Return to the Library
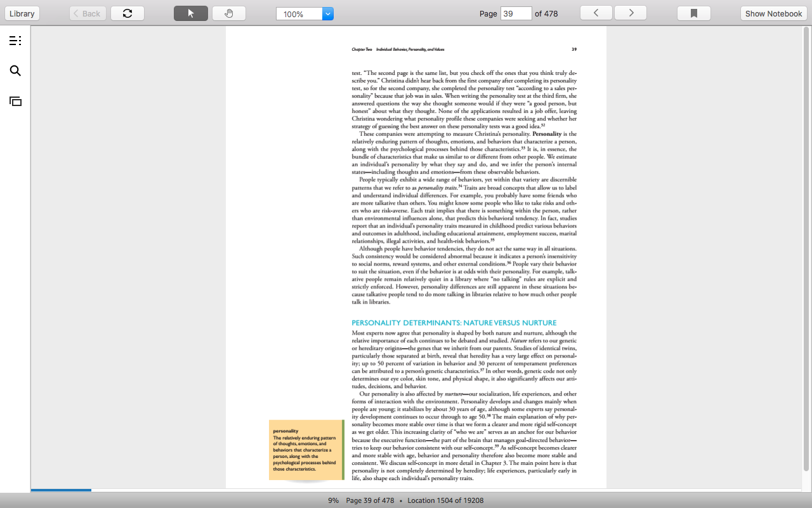812x508 pixels. point(22,13)
